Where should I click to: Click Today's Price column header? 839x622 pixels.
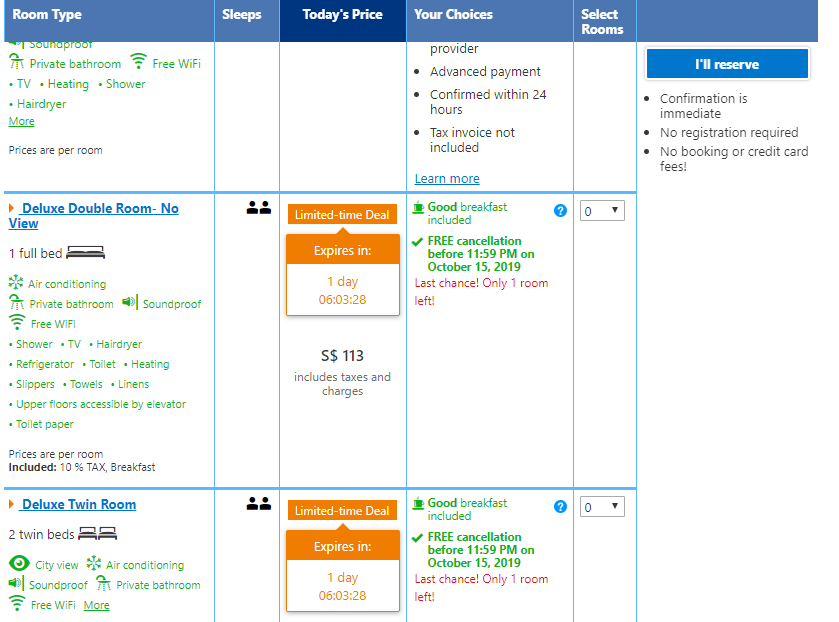point(342,15)
